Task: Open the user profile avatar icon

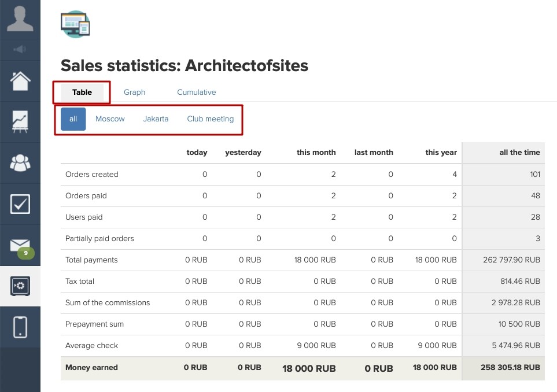Action: tap(20, 19)
